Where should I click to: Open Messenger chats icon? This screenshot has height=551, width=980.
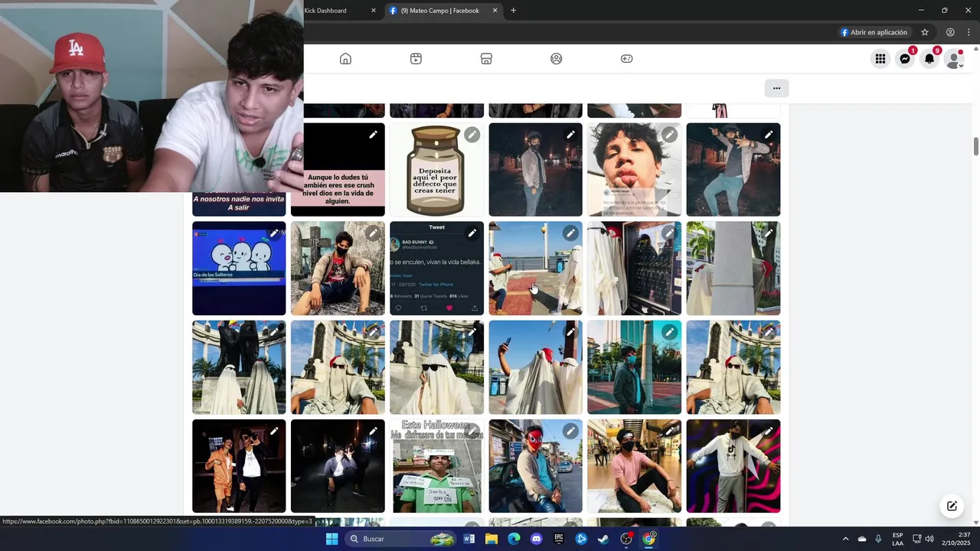905,59
